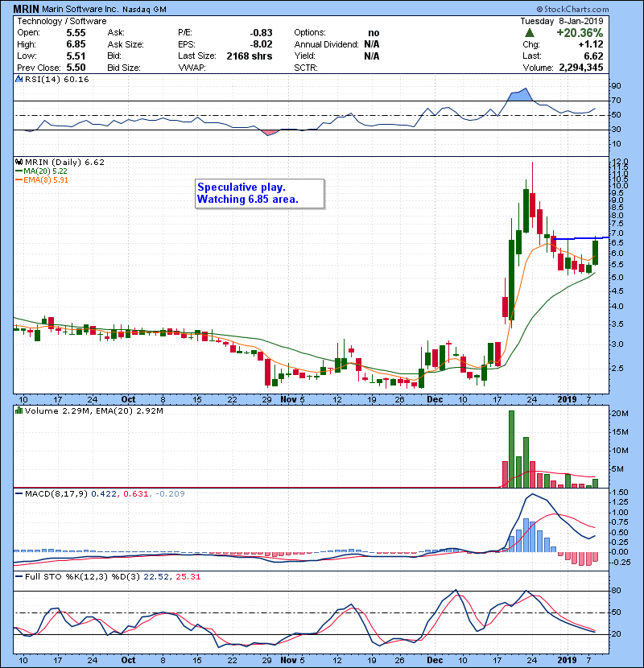The width and height of the screenshot is (644, 668).
Task: Click the 80 level on the stochastic axis
Action: click(x=617, y=591)
